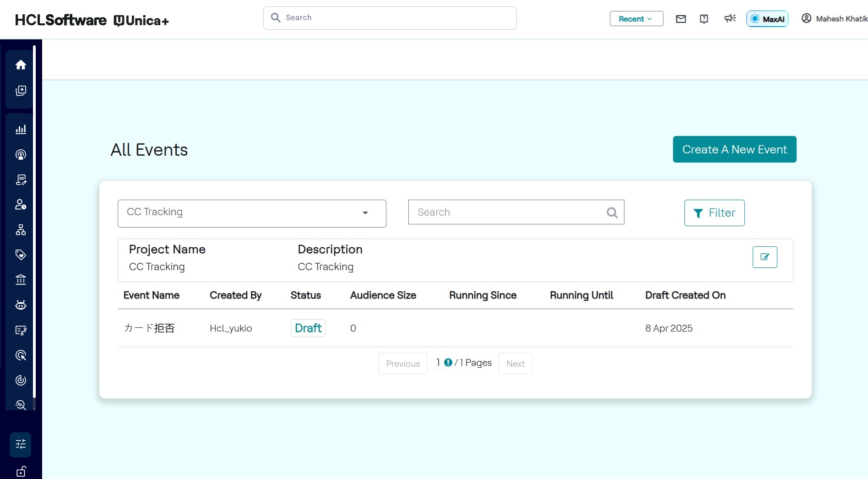The image size is (868, 479).
Task: Open the settings sliders sidebar icon
Action: coord(21,444)
